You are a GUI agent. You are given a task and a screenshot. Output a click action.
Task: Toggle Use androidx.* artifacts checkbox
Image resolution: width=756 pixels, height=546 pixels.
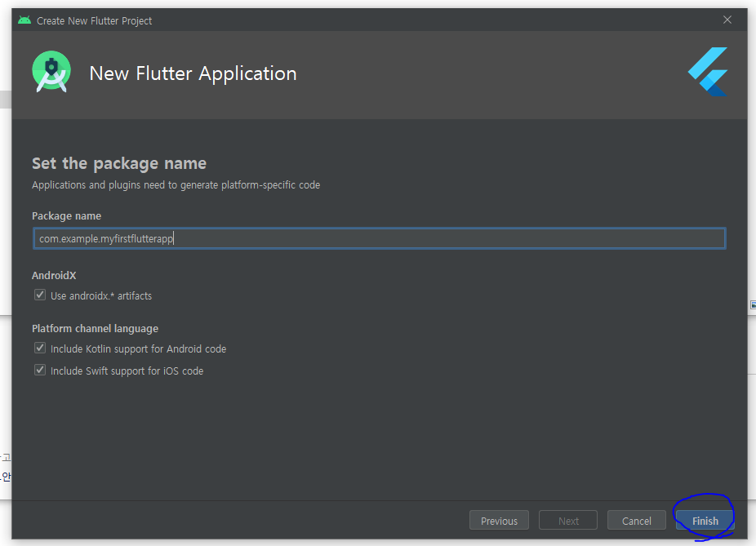pos(40,295)
